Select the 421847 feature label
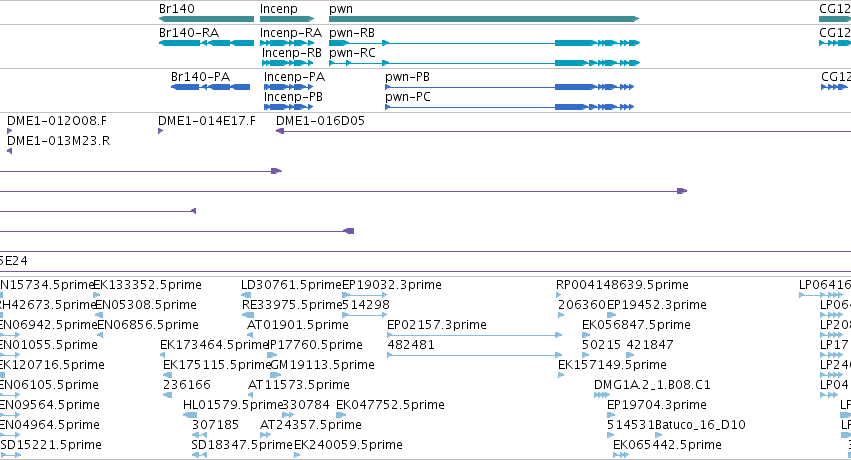851x460 pixels. pyautogui.click(x=650, y=345)
